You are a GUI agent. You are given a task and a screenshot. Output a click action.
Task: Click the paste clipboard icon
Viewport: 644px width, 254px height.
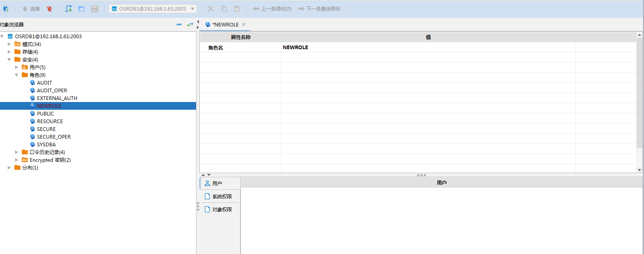point(237,9)
